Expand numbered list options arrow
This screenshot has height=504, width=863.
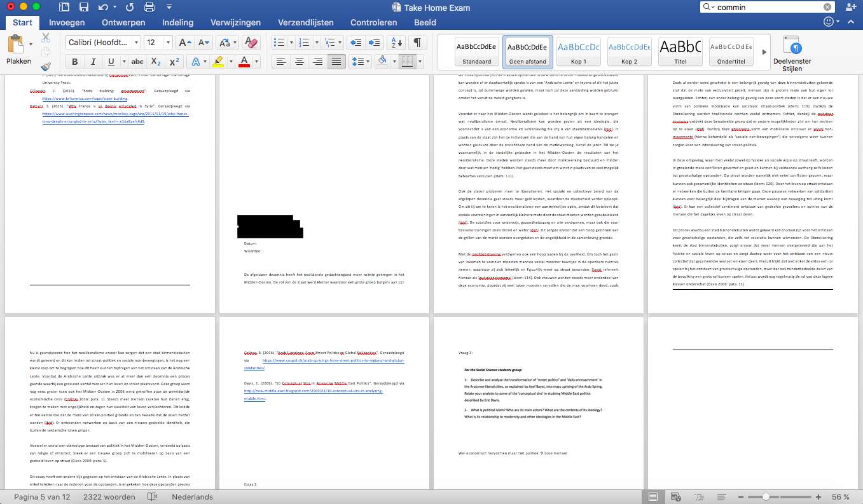click(316, 43)
